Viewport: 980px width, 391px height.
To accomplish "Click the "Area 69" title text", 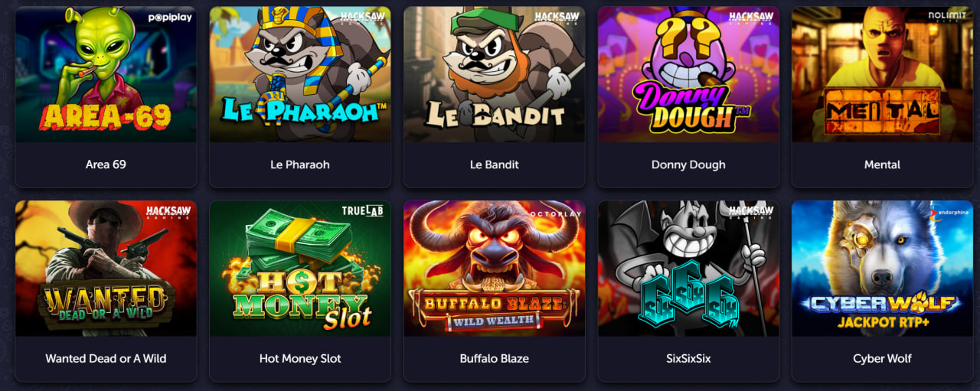I will [106, 165].
